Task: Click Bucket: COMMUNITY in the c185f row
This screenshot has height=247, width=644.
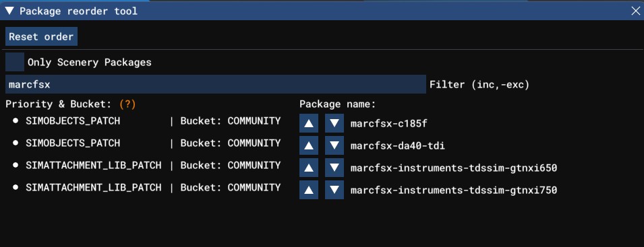Action: click(231, 121)
